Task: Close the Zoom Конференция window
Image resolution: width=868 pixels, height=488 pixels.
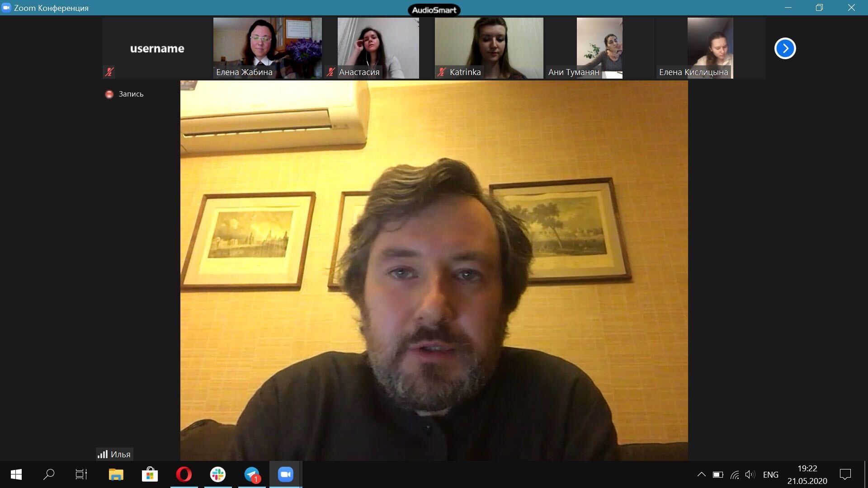Action: [x=851, y=8]
